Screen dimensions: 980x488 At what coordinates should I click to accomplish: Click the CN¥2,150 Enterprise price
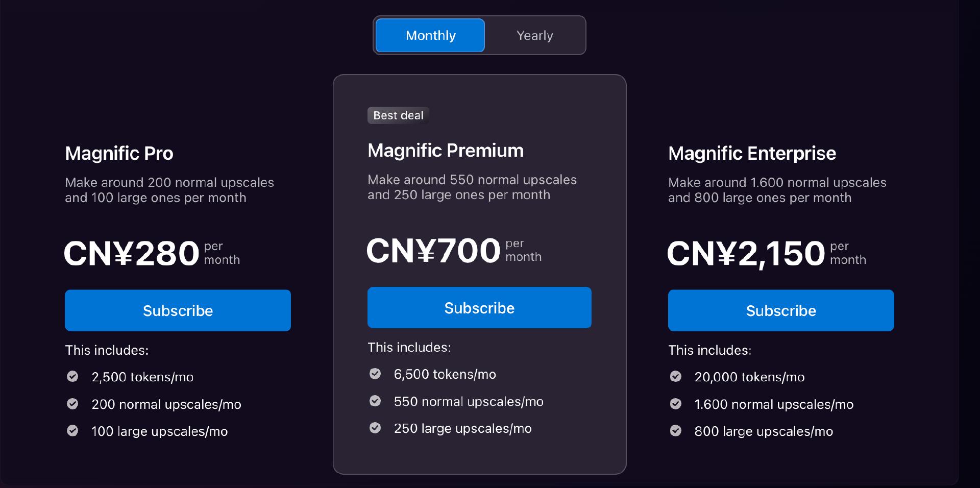767,253
